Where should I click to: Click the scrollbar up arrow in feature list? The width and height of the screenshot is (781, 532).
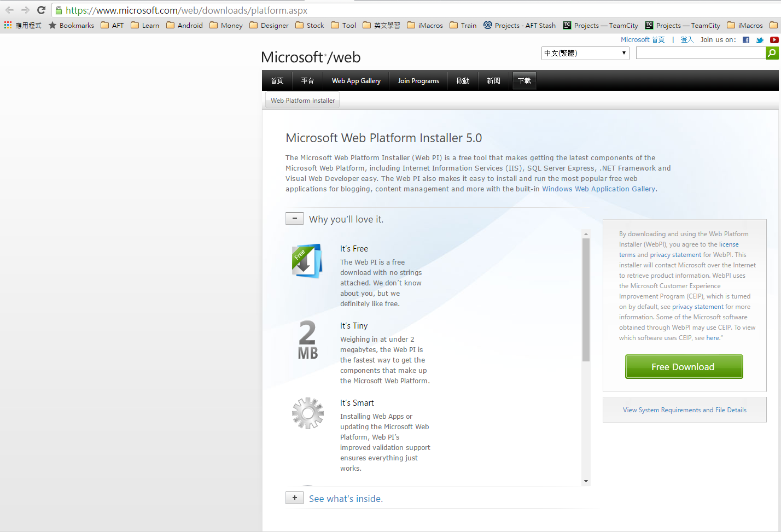tap(586, 234)
